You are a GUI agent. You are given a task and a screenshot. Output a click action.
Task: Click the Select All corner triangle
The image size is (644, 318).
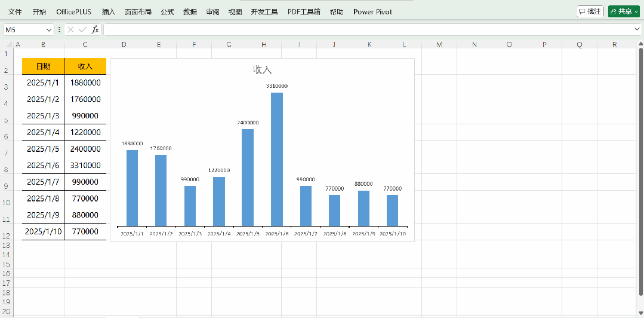click(x=9, y=45)
